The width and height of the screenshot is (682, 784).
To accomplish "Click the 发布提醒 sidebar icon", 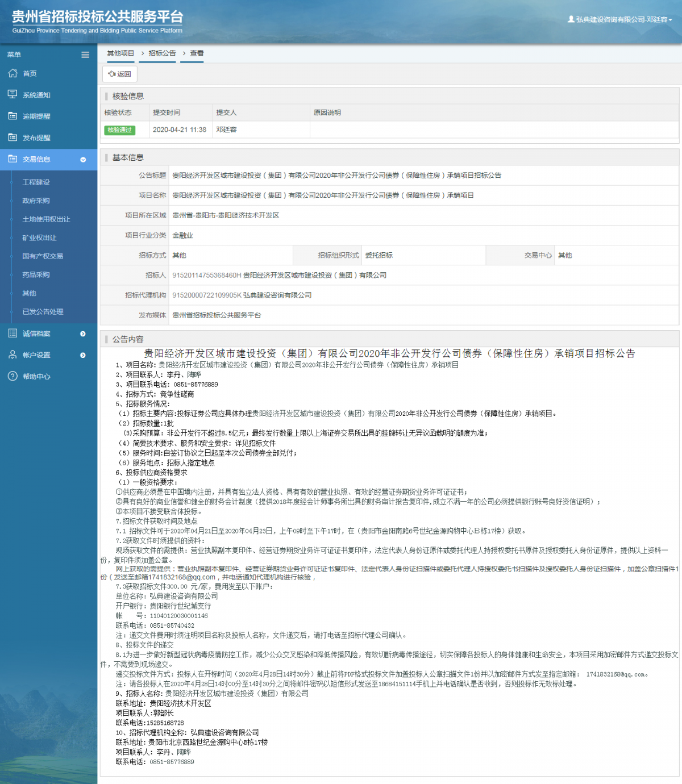I will pos(13,137).
